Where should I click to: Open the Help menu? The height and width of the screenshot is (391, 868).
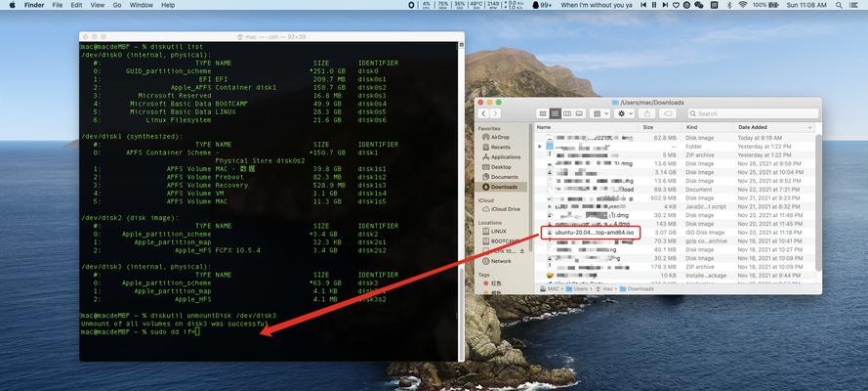[168, 5]
